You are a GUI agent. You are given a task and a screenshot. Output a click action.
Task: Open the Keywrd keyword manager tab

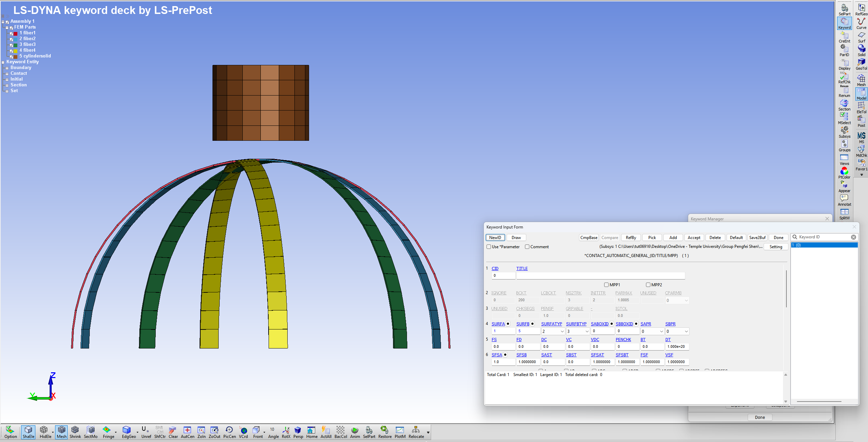tap(844, 23)
